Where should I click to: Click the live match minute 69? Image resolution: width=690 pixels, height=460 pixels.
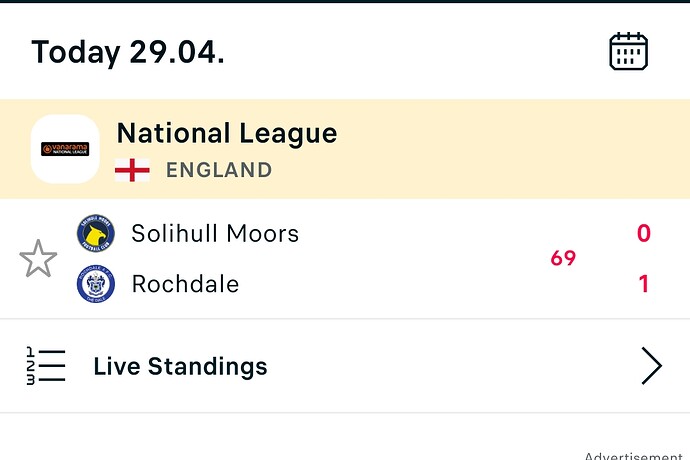click(x=563, y=258)
